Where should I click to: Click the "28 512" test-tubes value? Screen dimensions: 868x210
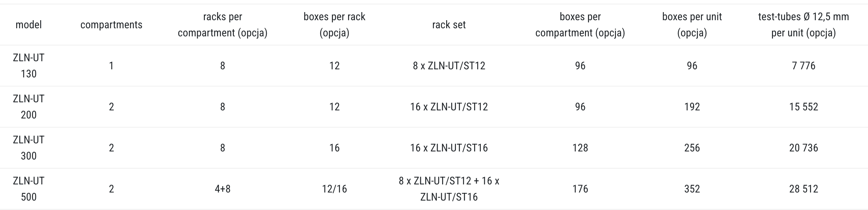[803, 189]
